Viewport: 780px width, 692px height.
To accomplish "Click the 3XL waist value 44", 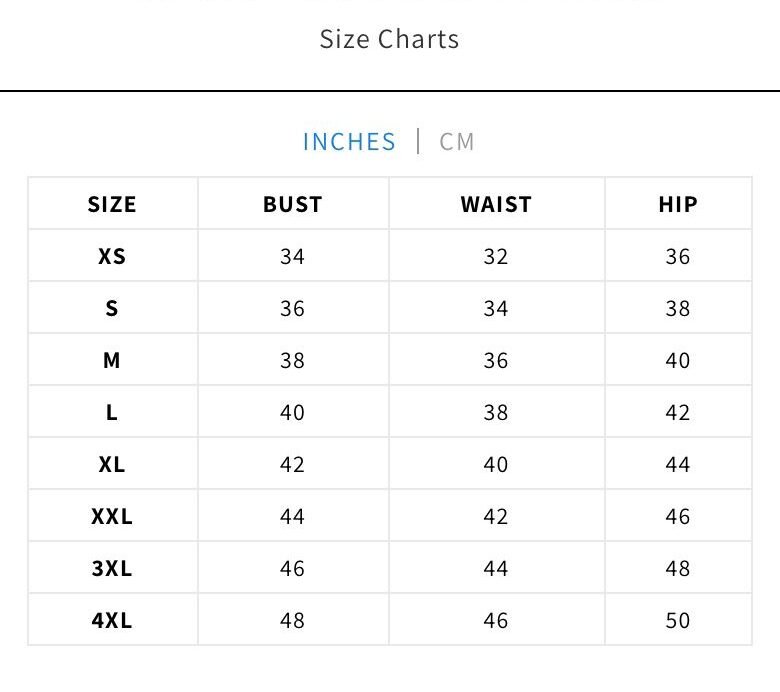I will [x=496, y=569].
